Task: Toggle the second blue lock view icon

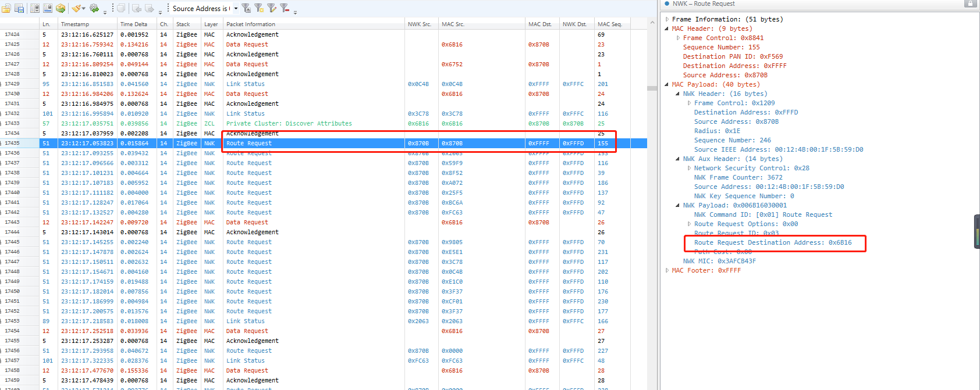Action: click(x=48, y=8)
